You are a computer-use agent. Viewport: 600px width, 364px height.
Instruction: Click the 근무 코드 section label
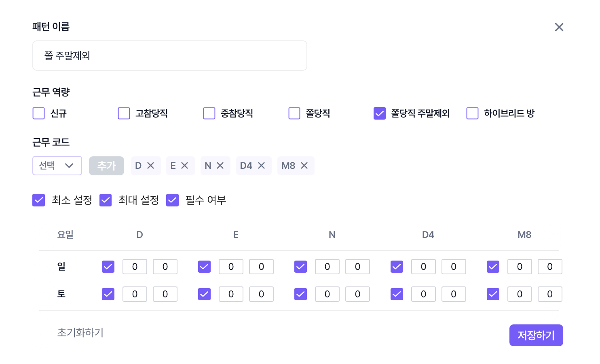tap(51, 142)
